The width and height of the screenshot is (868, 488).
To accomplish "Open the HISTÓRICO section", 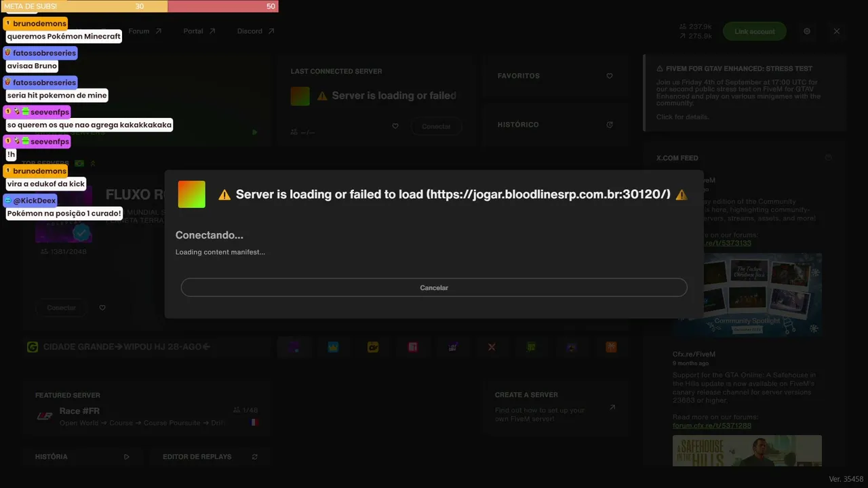I will (x=555, y=125).
